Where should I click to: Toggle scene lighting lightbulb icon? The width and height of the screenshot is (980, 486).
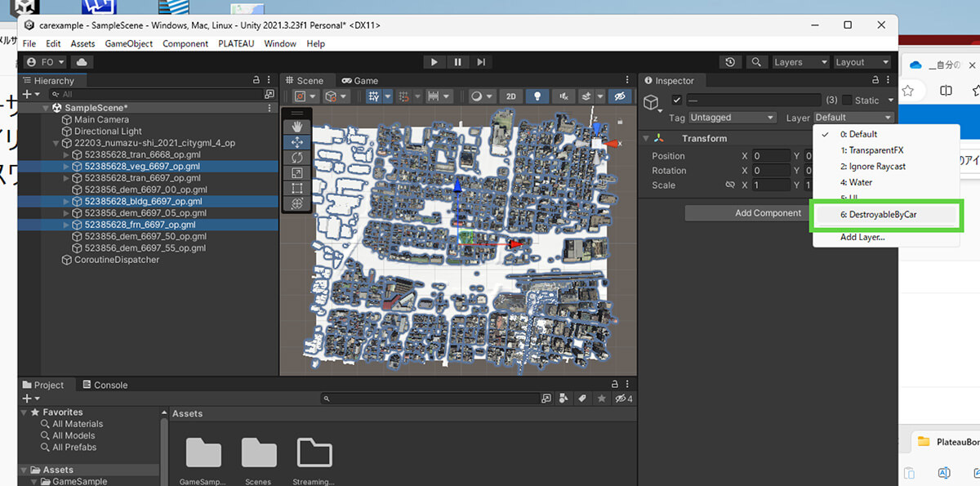click(537, 96)
